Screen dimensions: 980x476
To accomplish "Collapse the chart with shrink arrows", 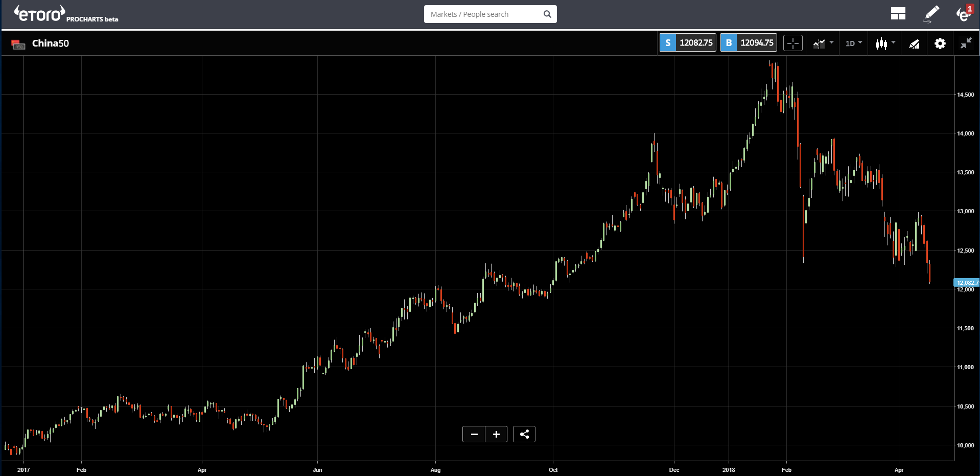I will (x=966, y=43).
